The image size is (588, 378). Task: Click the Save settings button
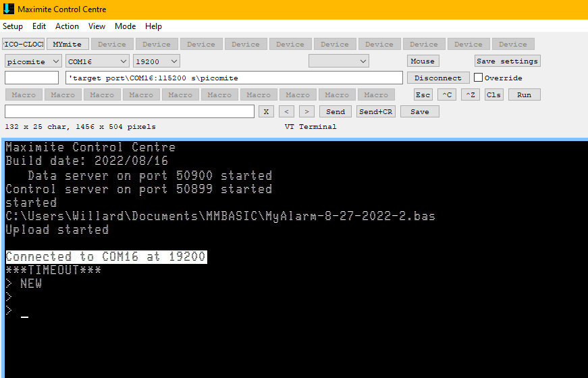coord(507,61)
